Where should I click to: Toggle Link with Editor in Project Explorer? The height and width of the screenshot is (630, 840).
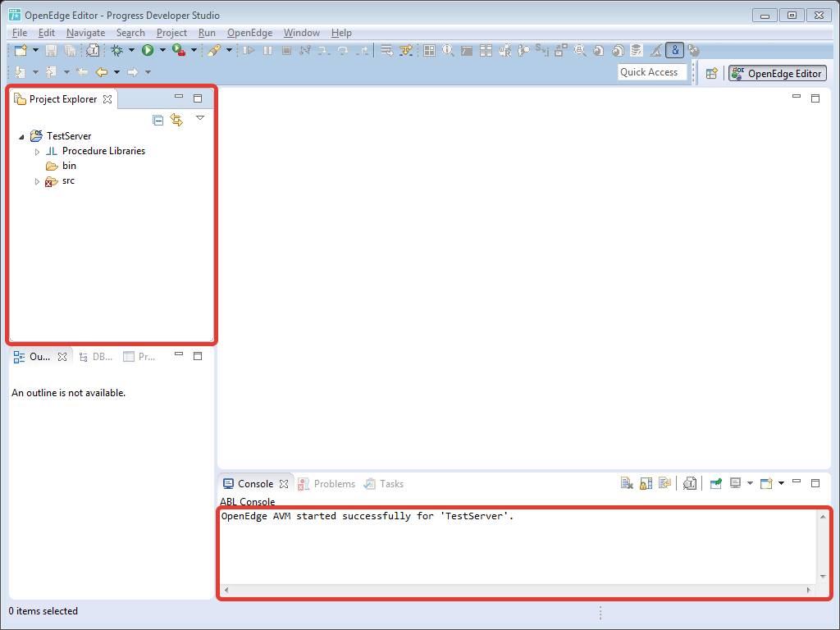point(176,120)
